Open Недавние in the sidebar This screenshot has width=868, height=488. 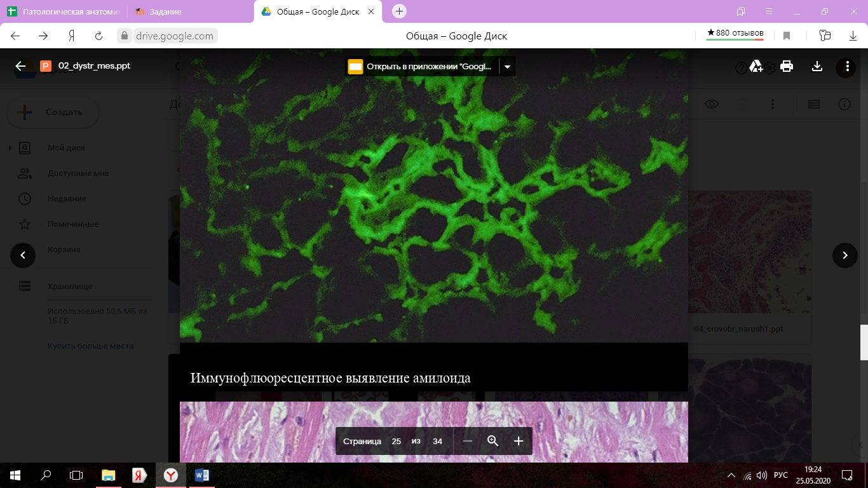(x=67, y=199)
